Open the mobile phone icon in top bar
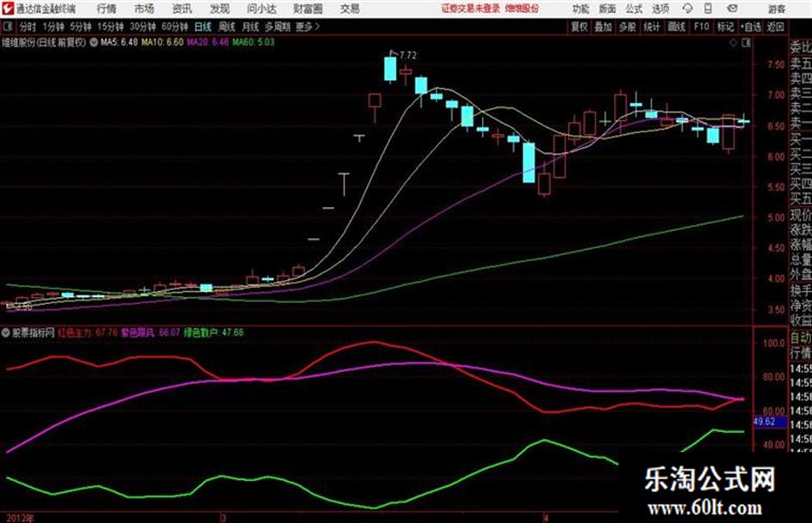Screen dimensions: 812x523 [708, 9]
